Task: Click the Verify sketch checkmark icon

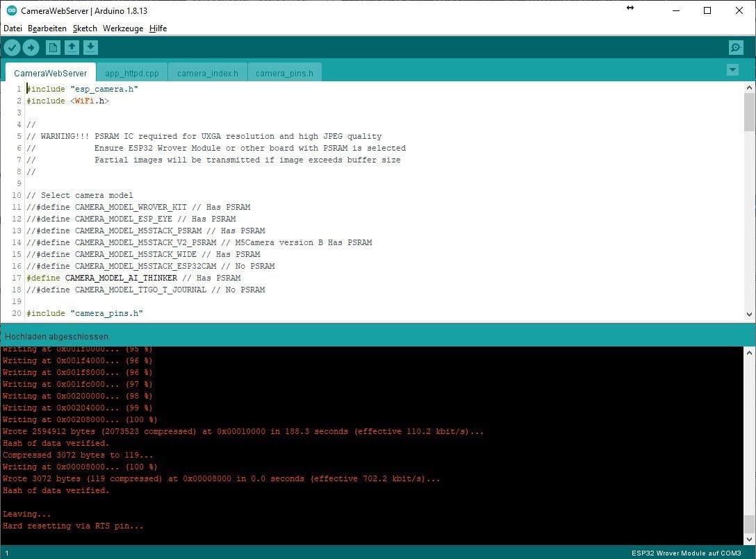Action: click(x=12, y=47)
